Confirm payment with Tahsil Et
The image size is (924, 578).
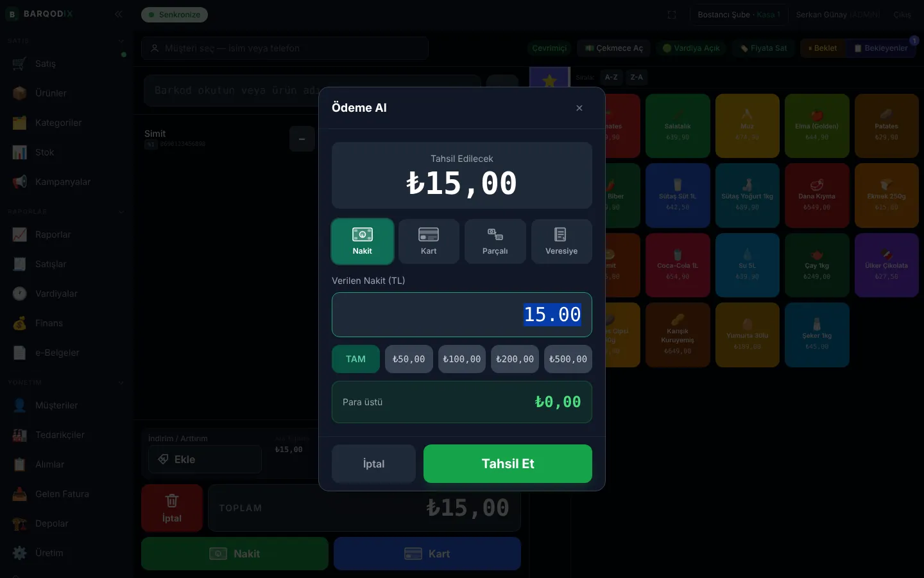pos(508,464)
